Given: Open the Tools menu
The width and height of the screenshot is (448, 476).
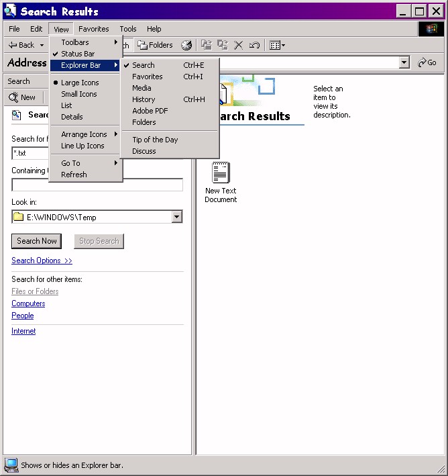Looking at the screenshot, I should point(128,29).
